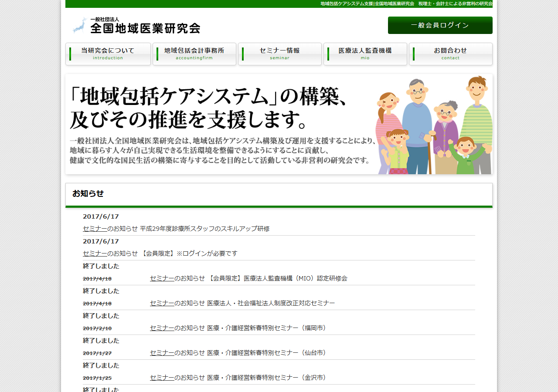Go to 地域包括会計事務所 navigation tab

194,54
